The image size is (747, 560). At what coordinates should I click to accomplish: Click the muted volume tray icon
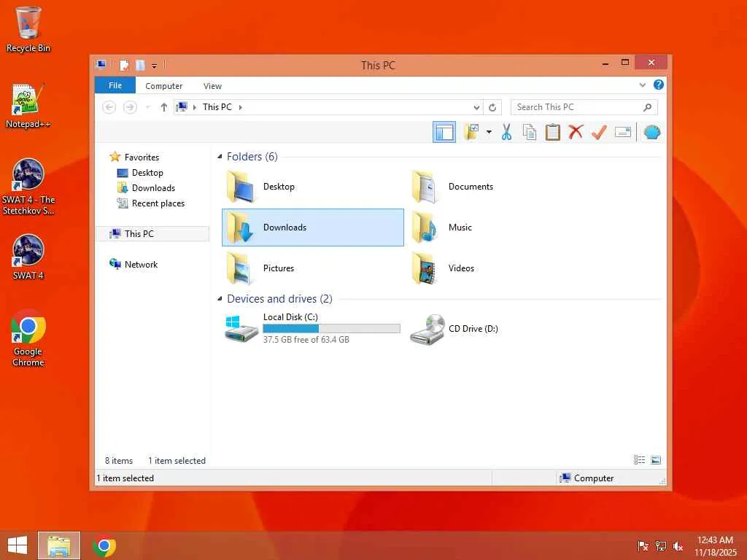[x=678, y=546]
